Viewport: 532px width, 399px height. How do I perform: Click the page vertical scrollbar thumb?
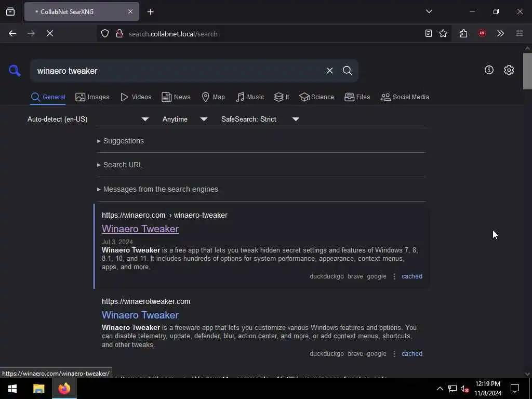(x=527, y=71)
